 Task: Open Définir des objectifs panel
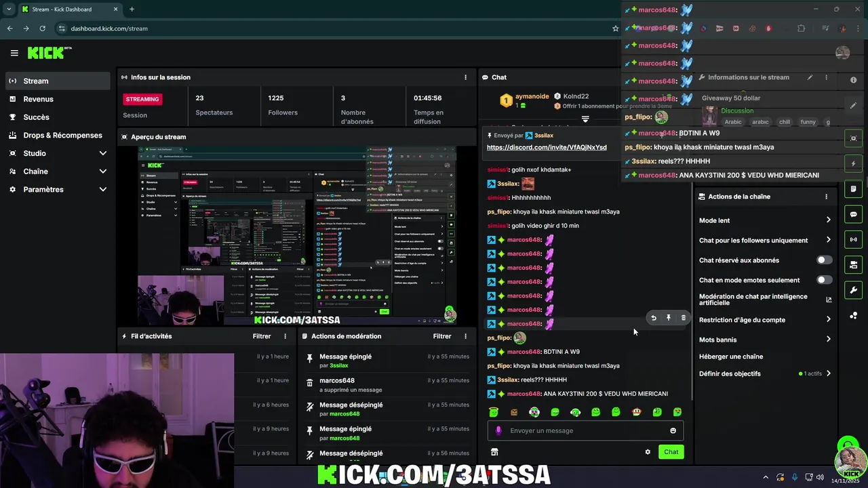[765, 373]
